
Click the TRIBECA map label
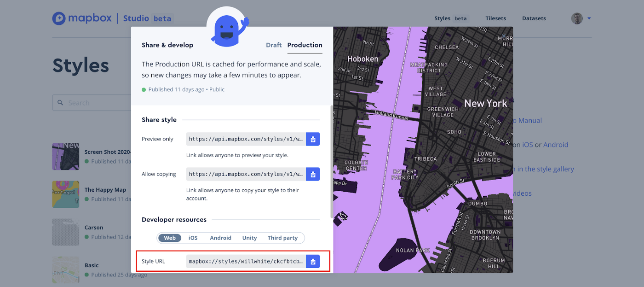(x=425, y=159)
